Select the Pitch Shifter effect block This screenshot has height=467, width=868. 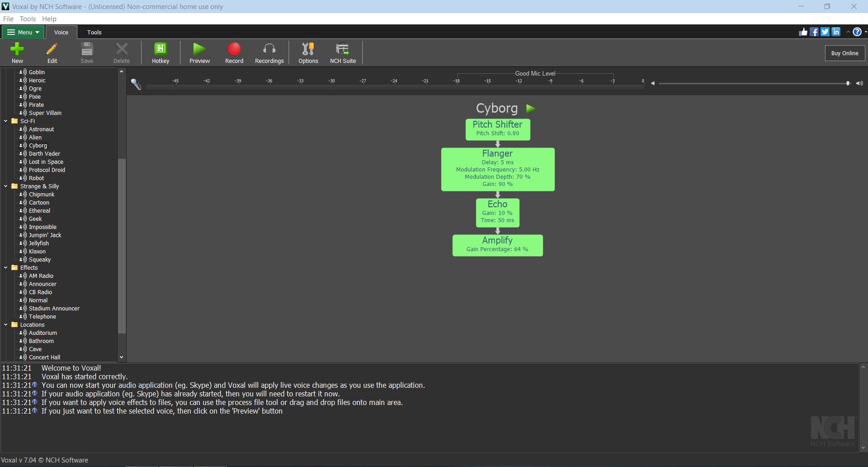(x=498, y=129)
